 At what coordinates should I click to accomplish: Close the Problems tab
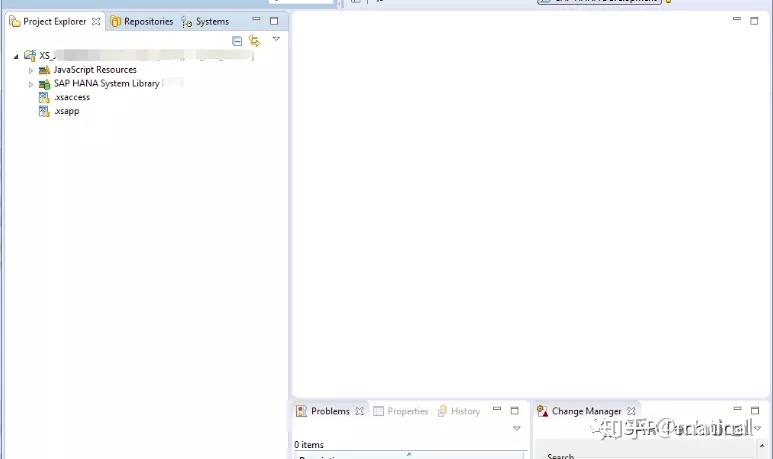[x=360, y=411]
